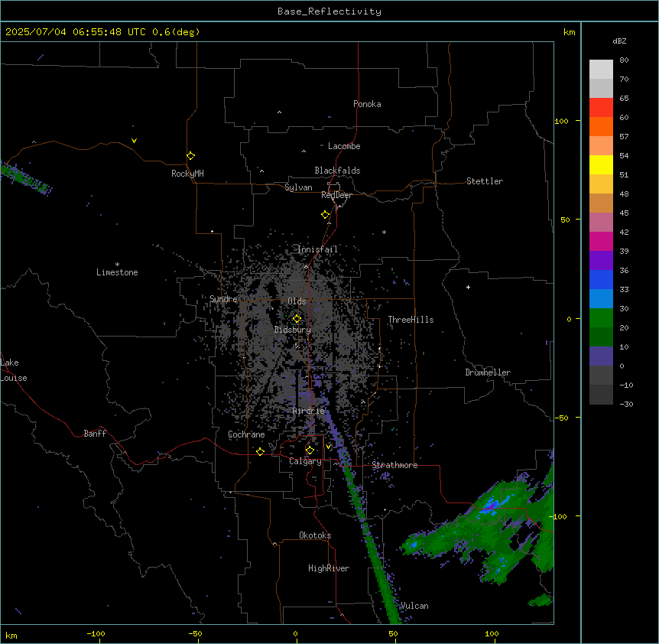Image resolution: width=659 pixels, height=644 pixels.
Task: Pick the pink swatch between 45 and 42 dBZ
Action: pyautogui.click(x=601, y=223)
